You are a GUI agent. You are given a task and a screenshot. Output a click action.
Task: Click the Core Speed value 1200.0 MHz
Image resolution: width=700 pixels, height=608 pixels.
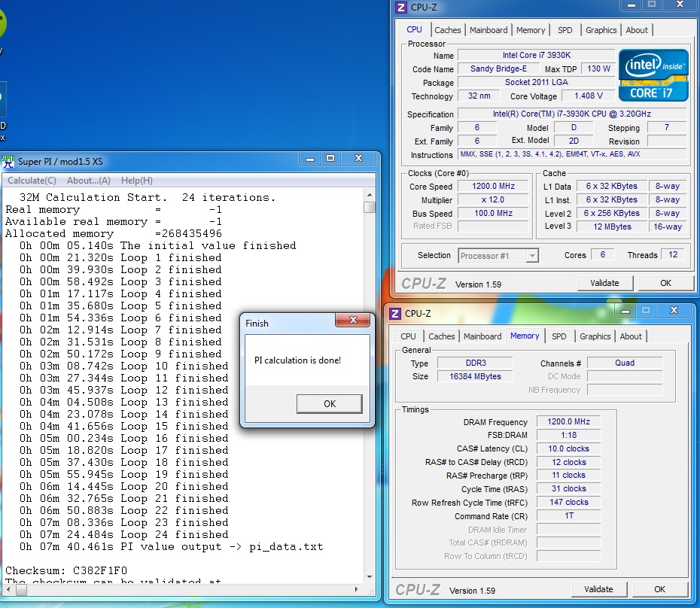(493, 186)
